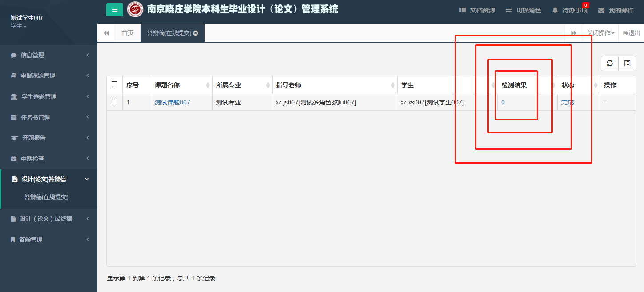Check the checkbox for row 1

115,102
